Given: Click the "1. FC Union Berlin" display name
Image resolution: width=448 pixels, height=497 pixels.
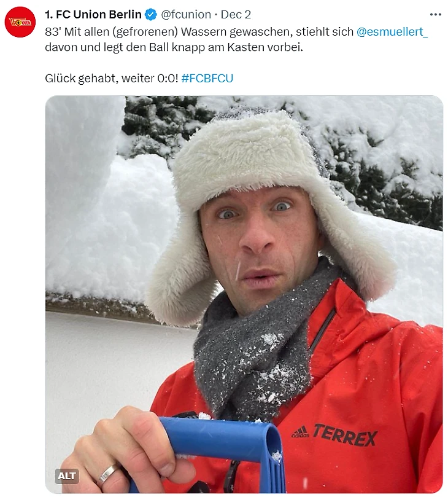Looking at the screenshot, I should pyautogui.click(x=93, y=15).
